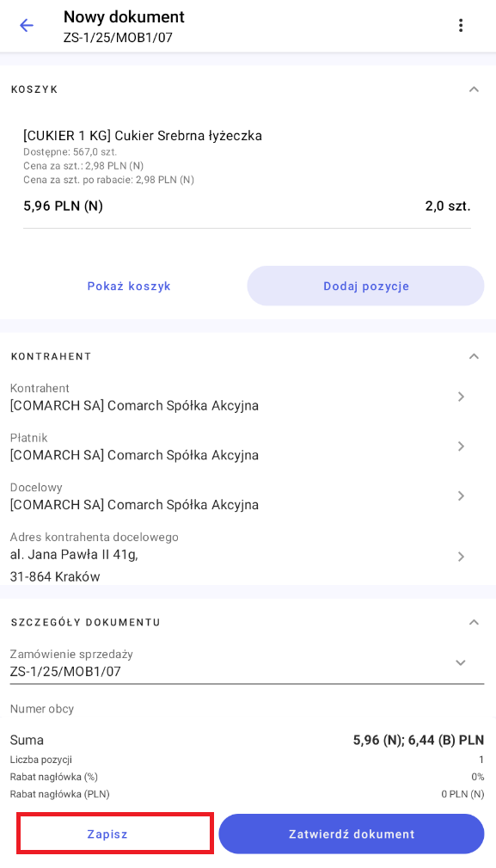The image size is (496, 868).
Task: Focus the Numer obcy input field
Action: click(x=248, y=711)
